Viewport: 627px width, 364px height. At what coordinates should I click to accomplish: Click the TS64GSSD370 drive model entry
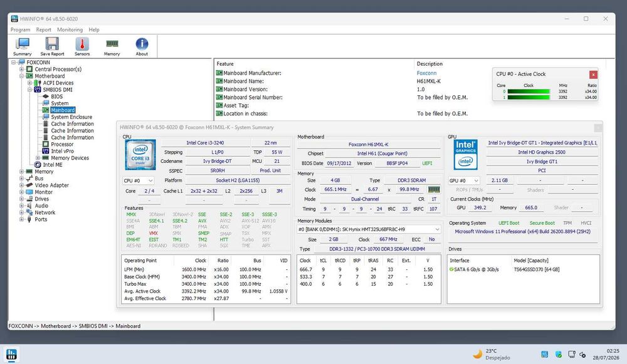coord(537,269)
